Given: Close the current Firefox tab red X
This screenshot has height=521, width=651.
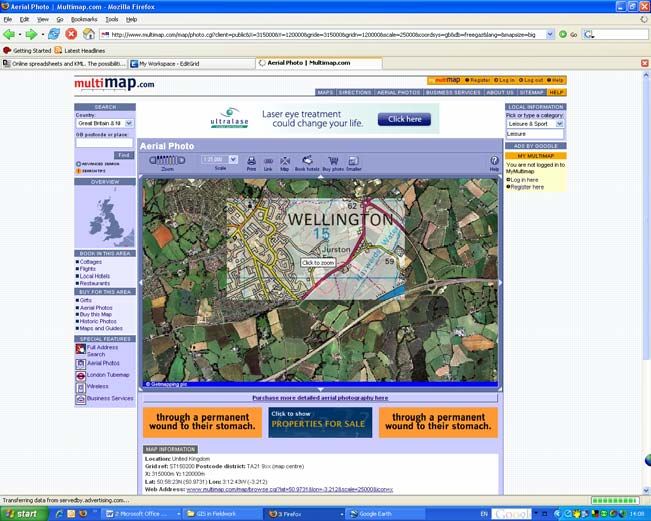Looking at the screenshot, I should [x=644, y=63].
